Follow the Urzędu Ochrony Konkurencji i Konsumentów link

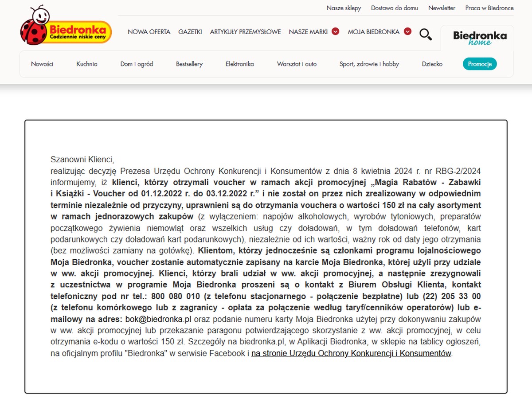coord(351,353)
